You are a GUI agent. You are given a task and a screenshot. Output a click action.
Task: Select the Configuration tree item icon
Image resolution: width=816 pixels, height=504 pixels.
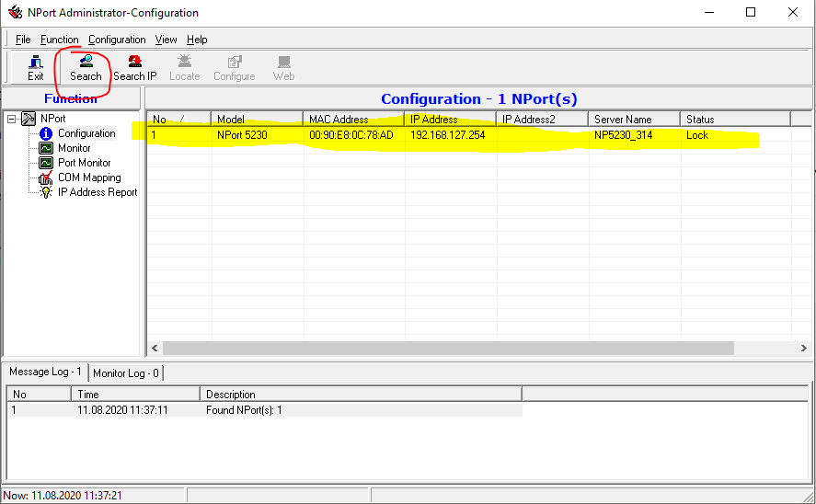pyautogui.click(x=46, y=134)
